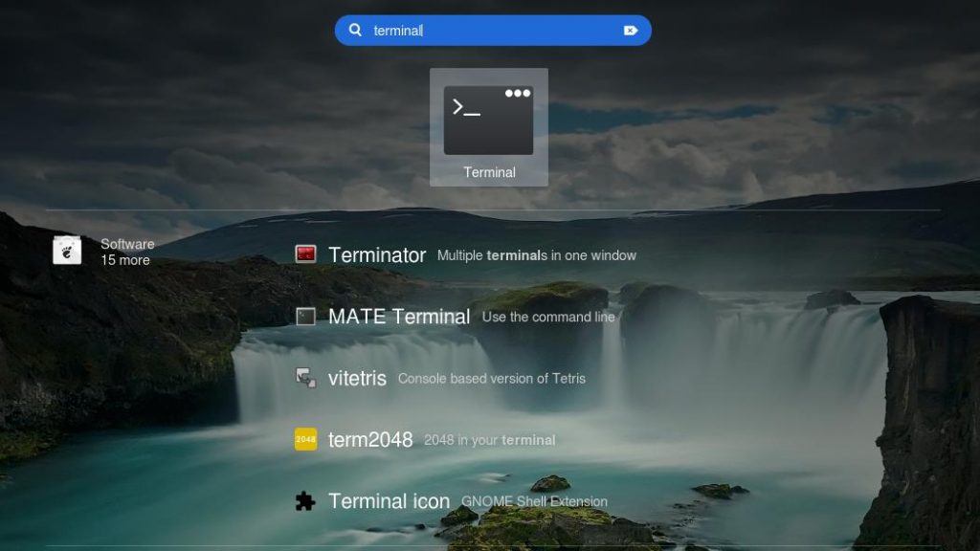Open the 'Terminal icon' extension result

(x=389, y=501)
